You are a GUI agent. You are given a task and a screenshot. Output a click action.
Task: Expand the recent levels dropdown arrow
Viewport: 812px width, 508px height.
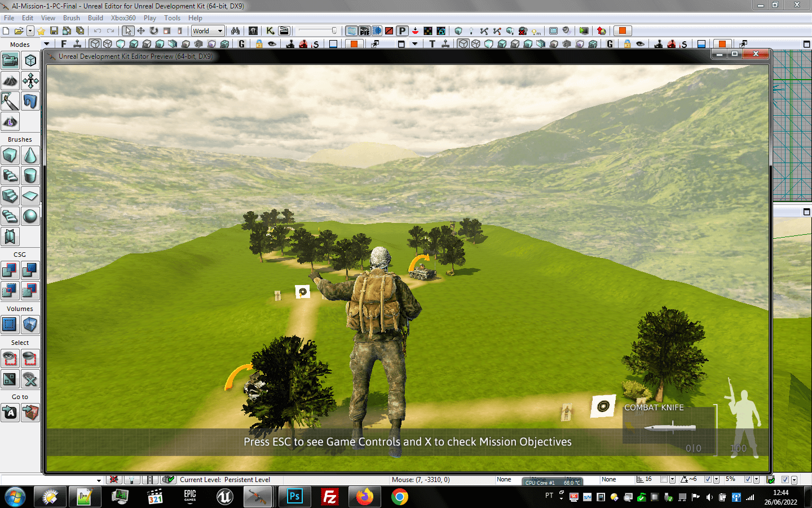pos(30,31)
